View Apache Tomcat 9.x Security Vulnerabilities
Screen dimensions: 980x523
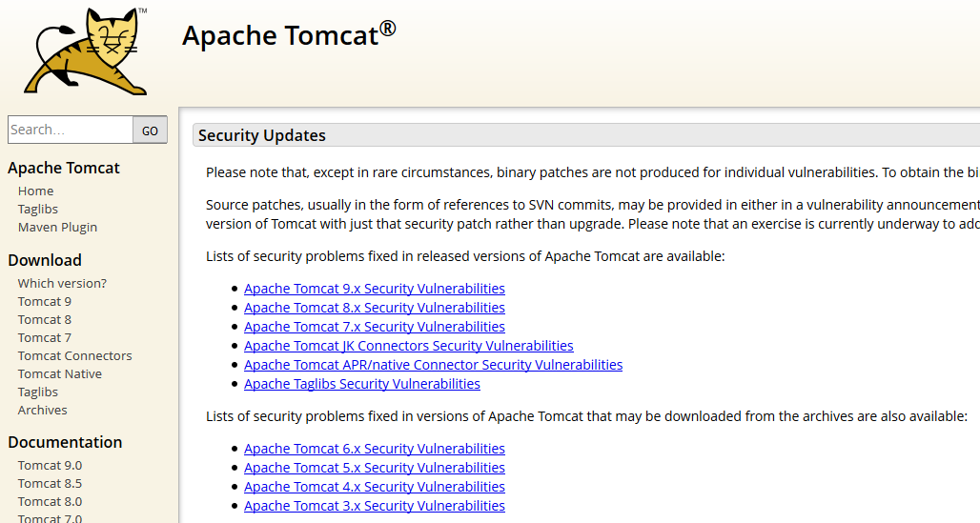pos(374,289)
